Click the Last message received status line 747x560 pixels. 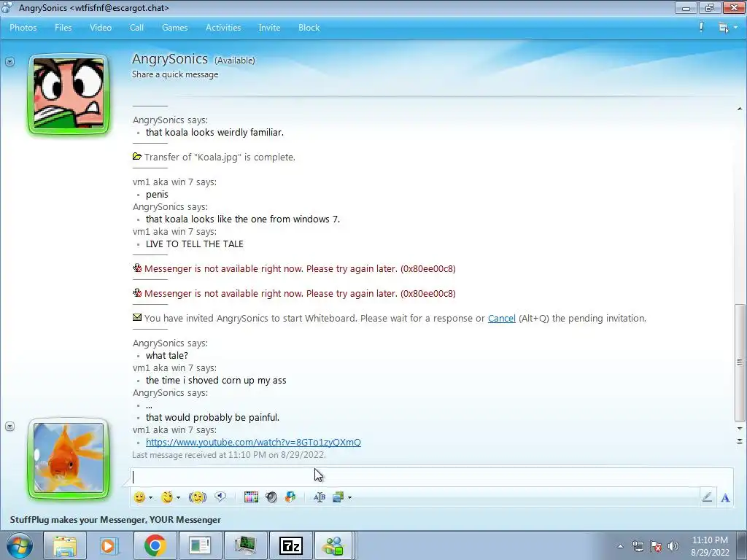[228, 455]
